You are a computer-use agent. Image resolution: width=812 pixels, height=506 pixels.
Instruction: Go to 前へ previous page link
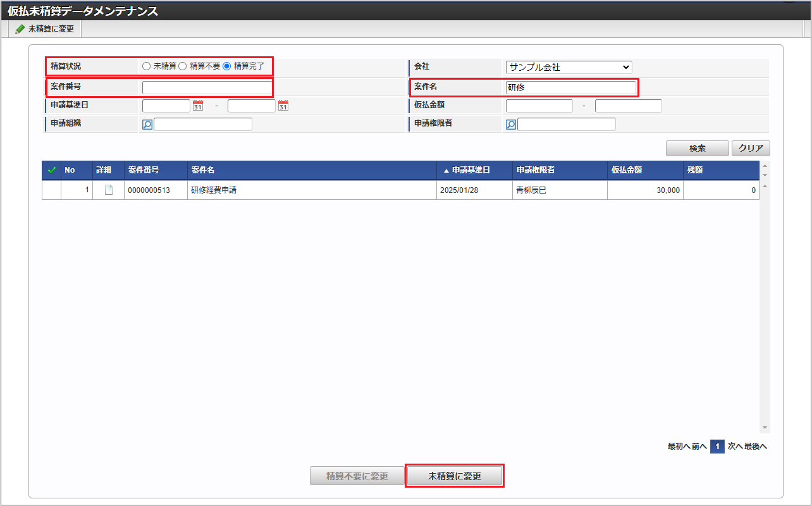[699, 447]
